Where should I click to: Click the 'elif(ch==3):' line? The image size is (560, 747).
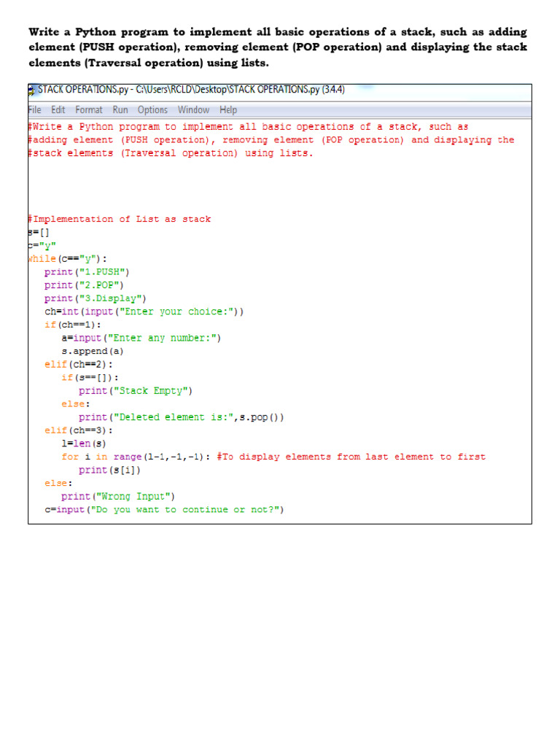click(79, 430)
